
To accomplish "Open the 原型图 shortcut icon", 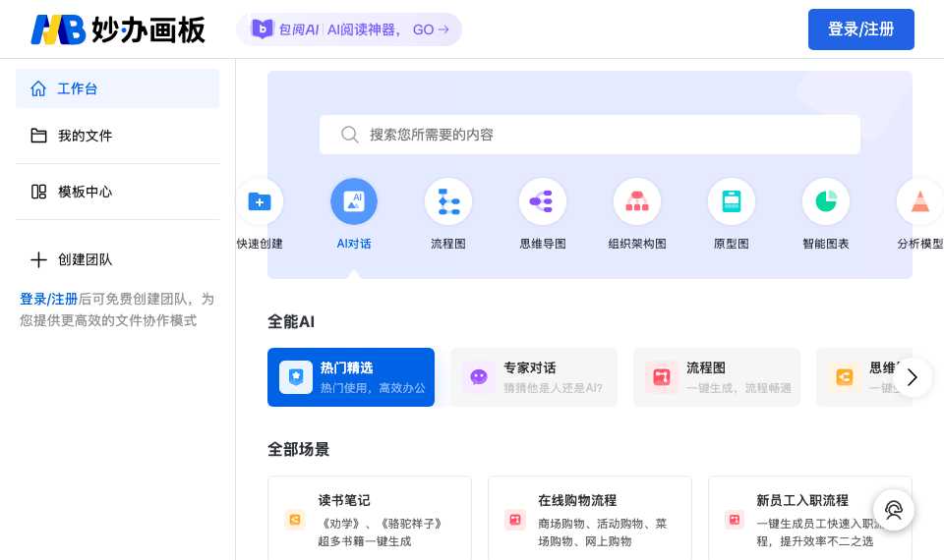I will [x=731, y=201].
